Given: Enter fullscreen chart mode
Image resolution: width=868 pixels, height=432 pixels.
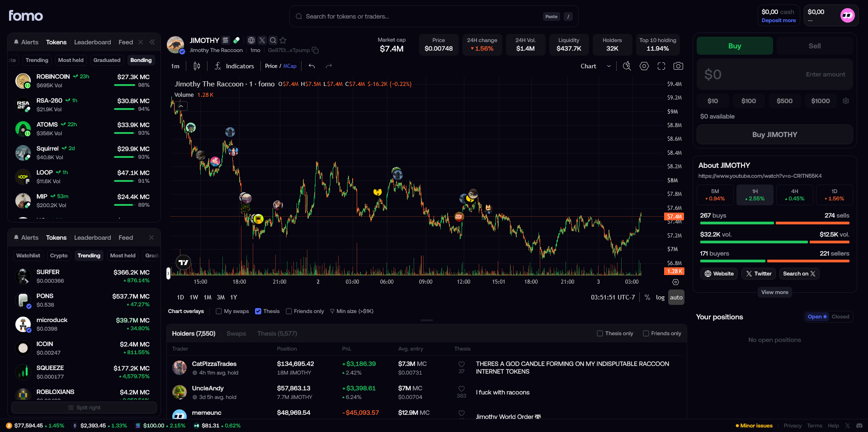Looking at the screenshot, I should pos(661,66).
